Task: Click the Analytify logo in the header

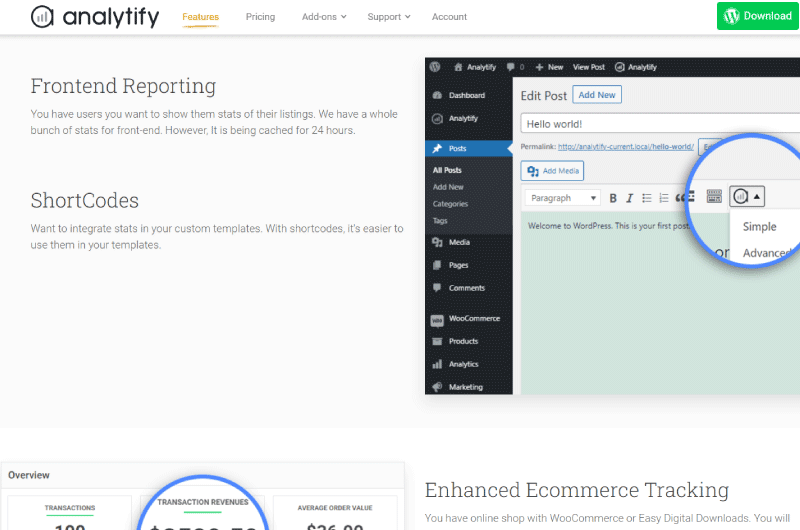Action: (95, 16)
